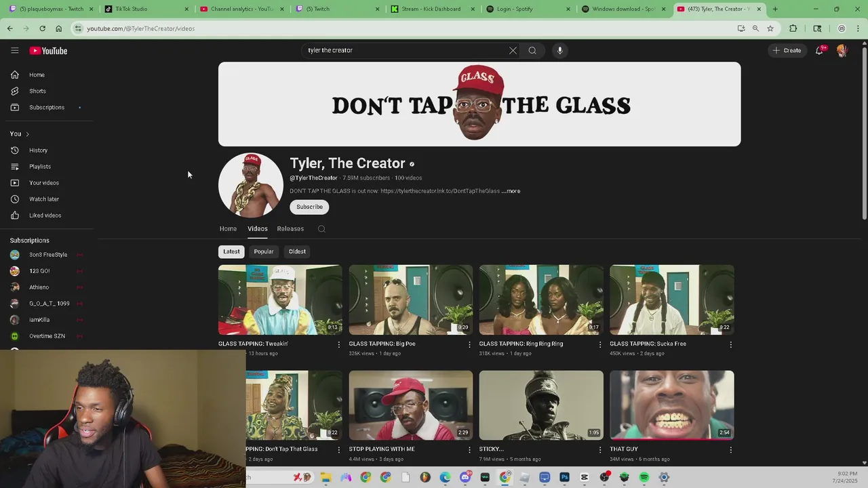Click the search magnifier button

pyautogui.click(x=532, y=50)
